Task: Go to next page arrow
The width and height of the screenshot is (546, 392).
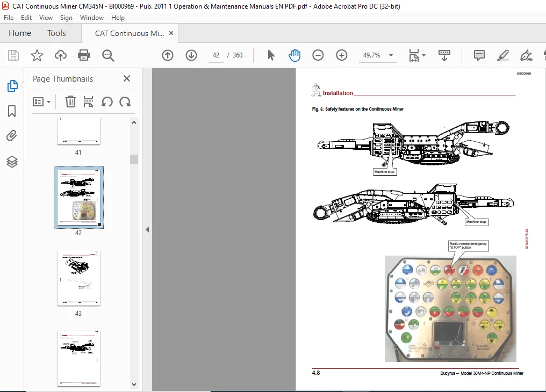Action: [191, 55]
